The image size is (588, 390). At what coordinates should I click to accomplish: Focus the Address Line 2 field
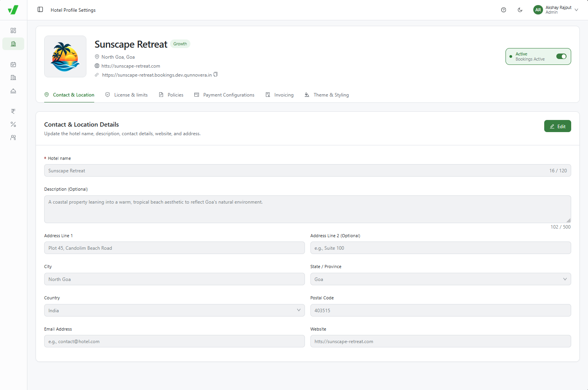tap(441, 248)
